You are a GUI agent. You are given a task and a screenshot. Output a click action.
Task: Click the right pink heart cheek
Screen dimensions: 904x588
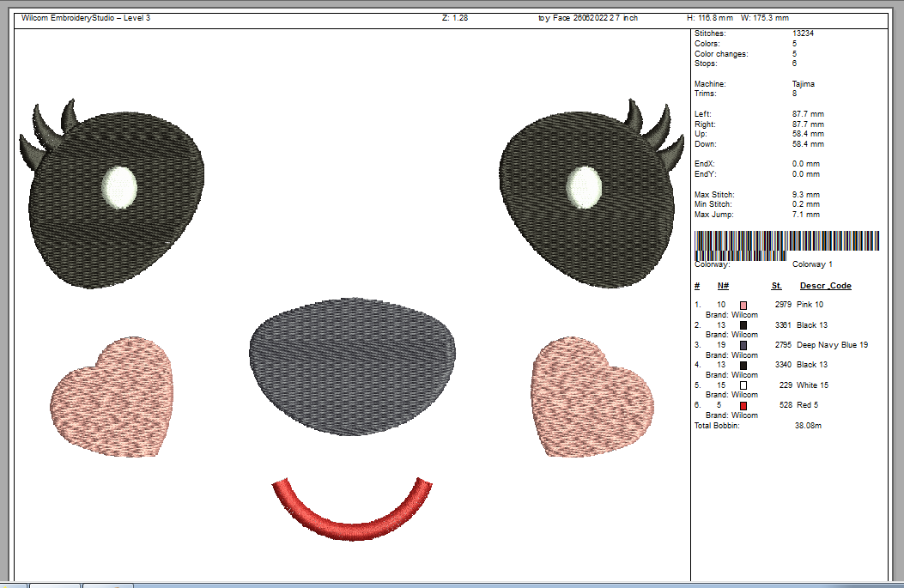(x=592, y=397)
